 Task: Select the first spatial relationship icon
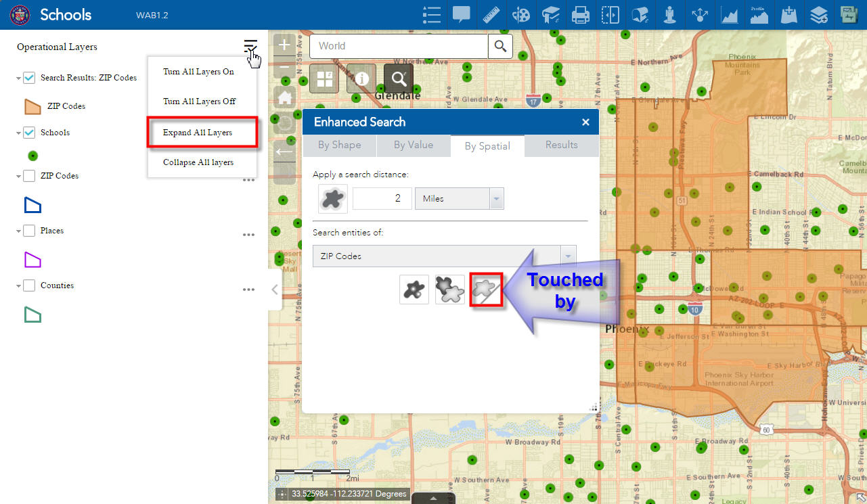click(x=414, y=290)
